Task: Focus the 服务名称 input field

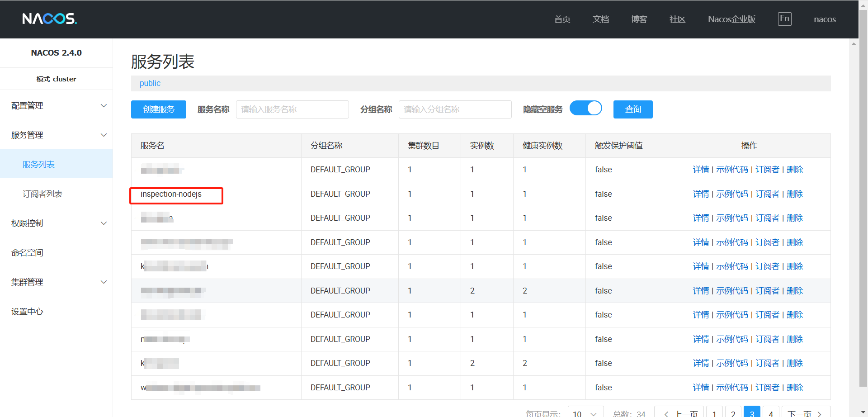Action: (292, 109)
